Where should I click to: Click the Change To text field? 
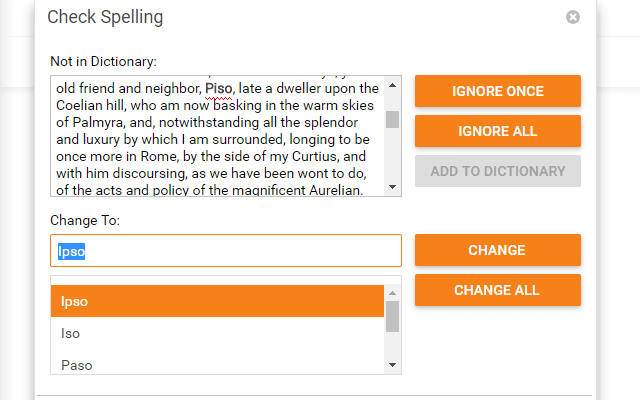click(225, 251)
